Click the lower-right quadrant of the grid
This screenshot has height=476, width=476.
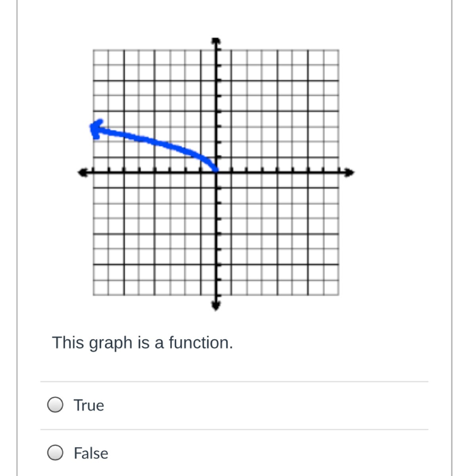pos(278,234)
